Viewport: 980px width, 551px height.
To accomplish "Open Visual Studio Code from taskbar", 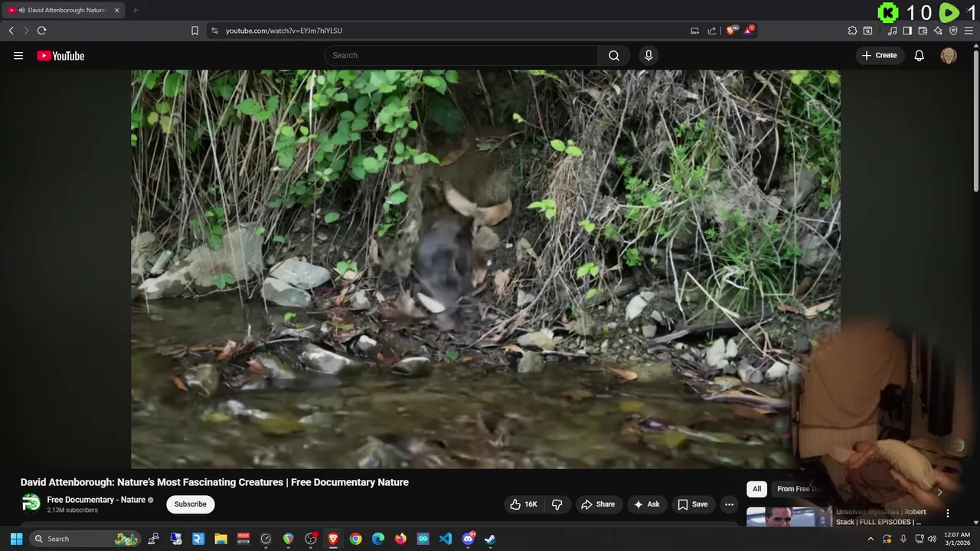I will [x=446, y=539].
